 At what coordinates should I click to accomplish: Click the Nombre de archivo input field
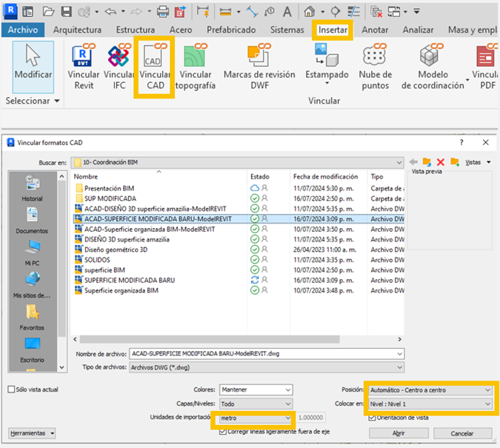coord(267,354)
